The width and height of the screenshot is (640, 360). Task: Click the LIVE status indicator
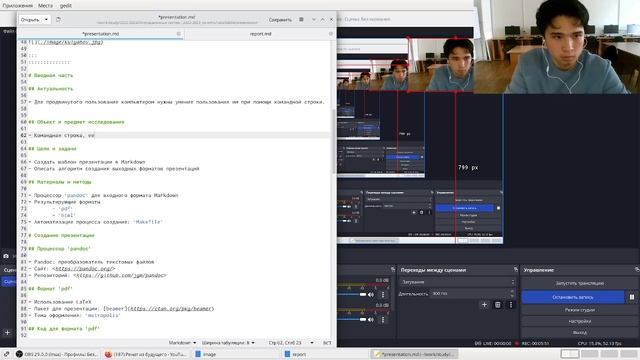pos(493,343)
